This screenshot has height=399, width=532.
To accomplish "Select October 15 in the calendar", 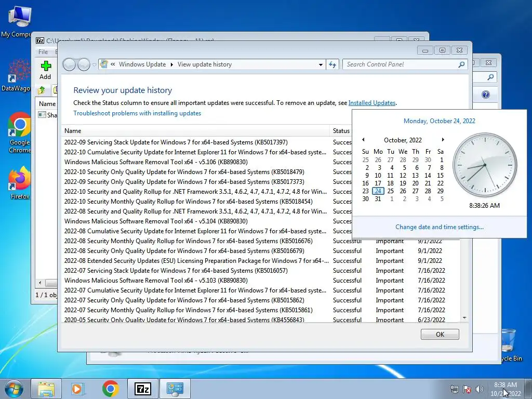I will point(440,176).
